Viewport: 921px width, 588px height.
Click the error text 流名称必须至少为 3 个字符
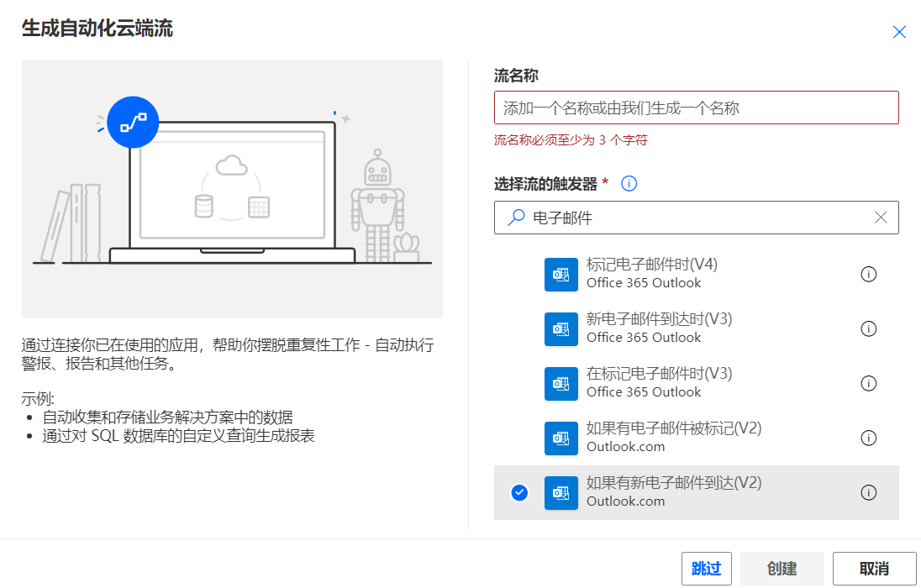pos(571,139)
